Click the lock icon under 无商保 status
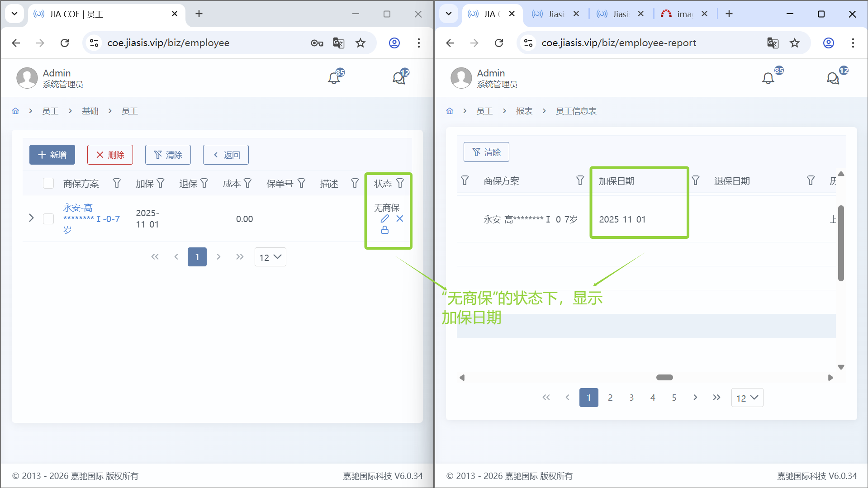This screenshot has width=868, height=488. tap(384, 230)
